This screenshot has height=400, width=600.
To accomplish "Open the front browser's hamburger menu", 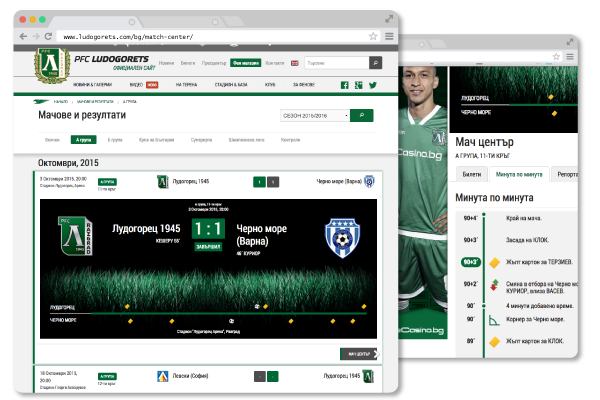I will coord(389,36).
